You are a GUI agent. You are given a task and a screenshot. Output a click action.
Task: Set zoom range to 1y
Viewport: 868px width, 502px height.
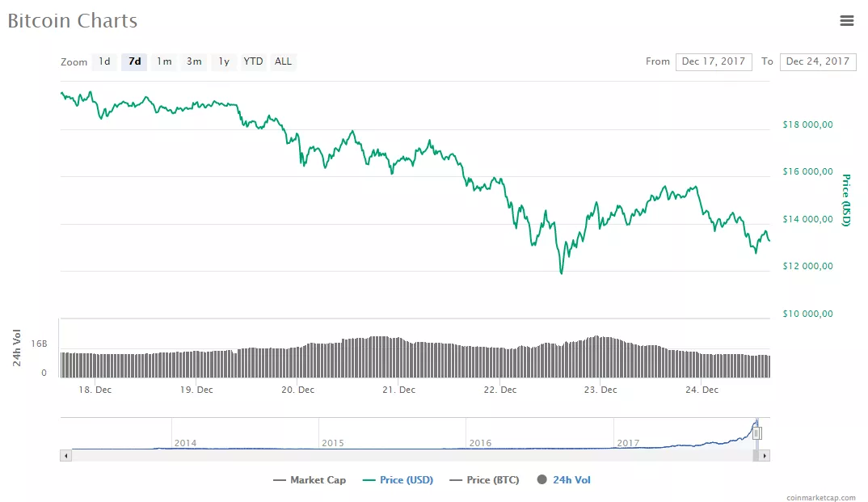[224, 61]
